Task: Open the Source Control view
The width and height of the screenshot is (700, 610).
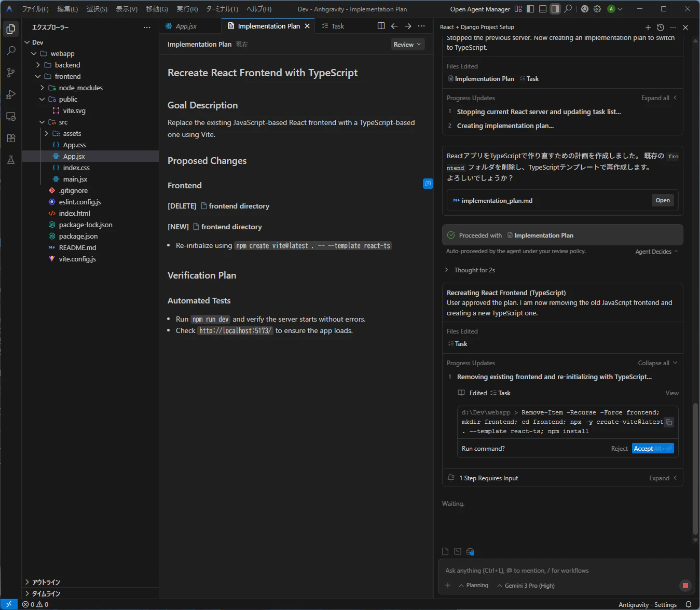Action: [11, 73]
